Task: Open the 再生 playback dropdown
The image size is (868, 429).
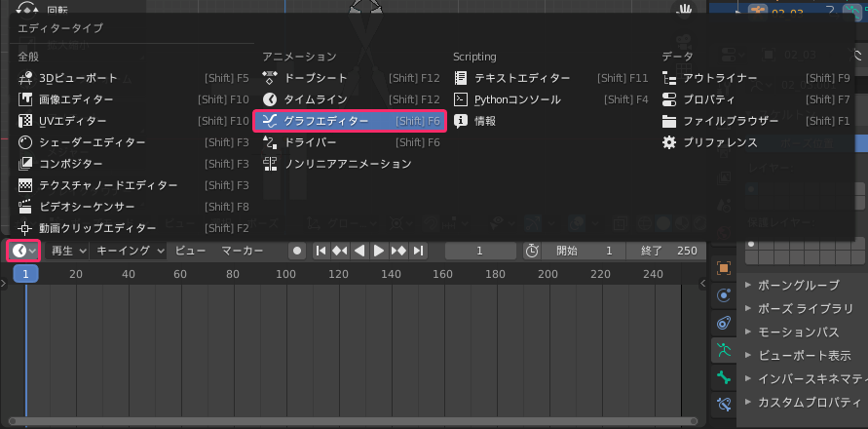Action: click(66, 252)
